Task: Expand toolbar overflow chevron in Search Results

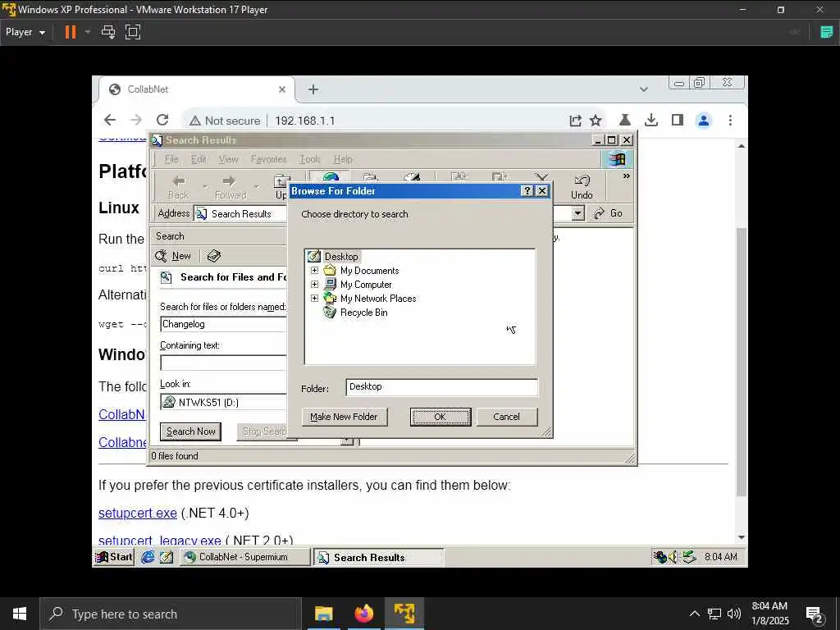Action: pyautogui.click(x=626, y=176)
